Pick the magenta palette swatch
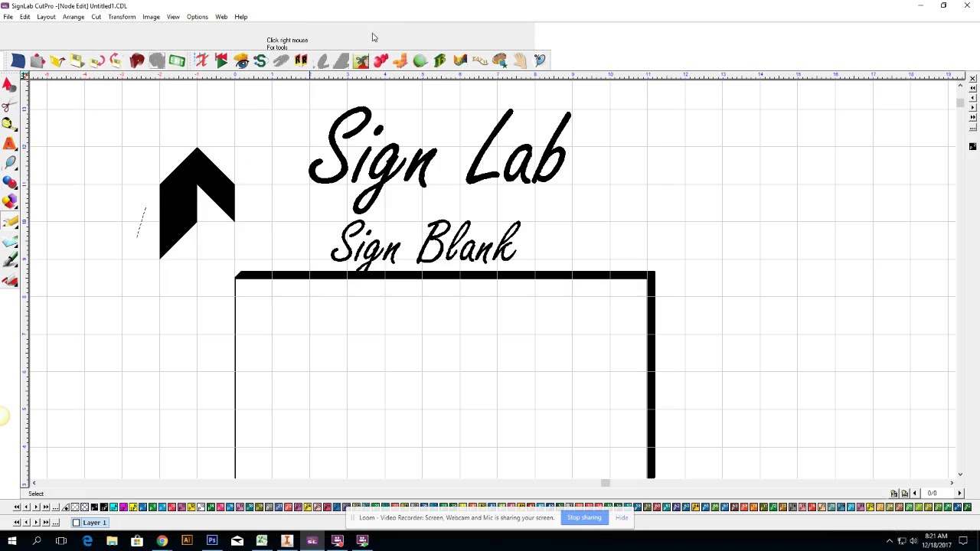980x551 pixels. pyautogui.click(x=123, y=507)
